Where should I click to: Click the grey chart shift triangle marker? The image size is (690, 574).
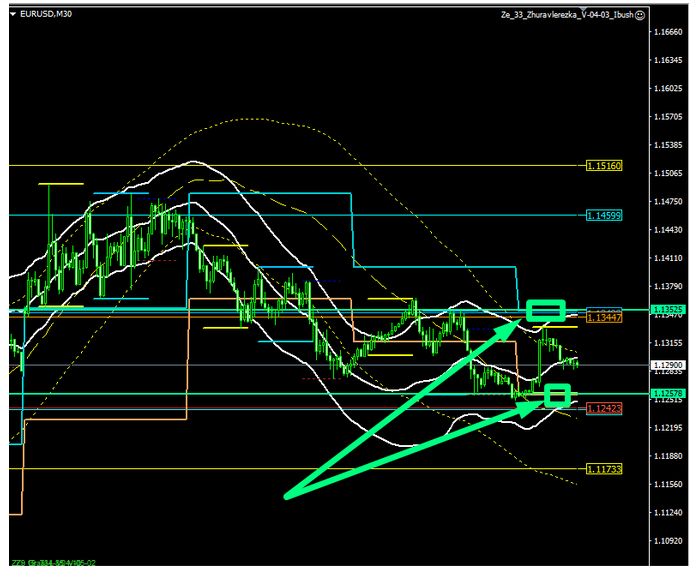pyautogui.click(x=584, y=9)
